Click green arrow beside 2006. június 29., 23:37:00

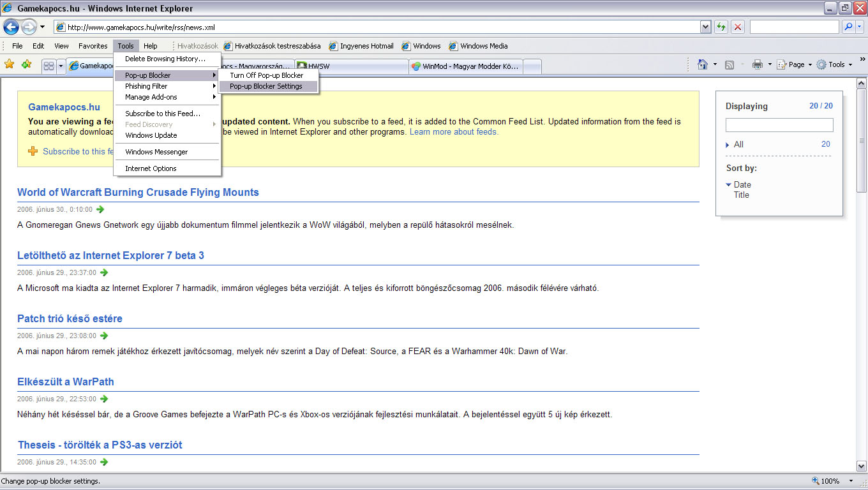[x=104, y=272]
